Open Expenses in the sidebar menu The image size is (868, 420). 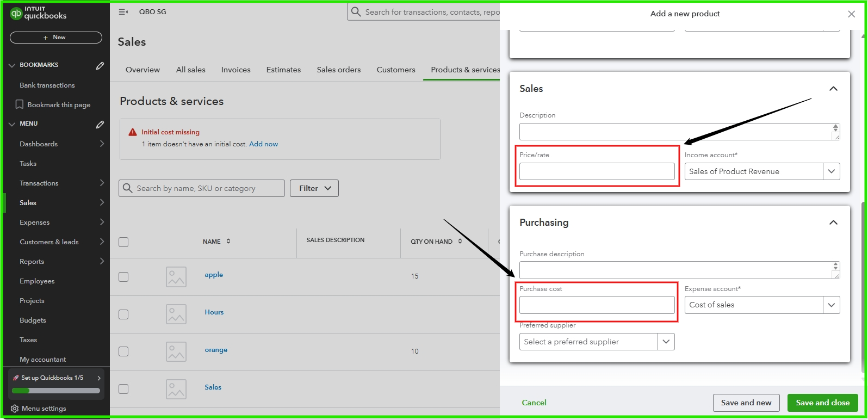click(35, 223)
